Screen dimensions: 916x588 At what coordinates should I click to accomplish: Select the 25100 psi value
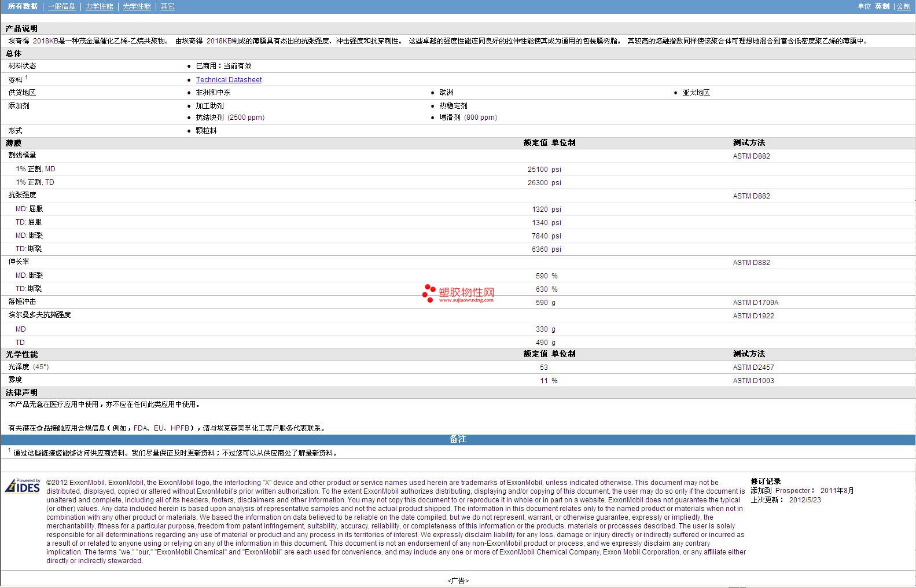click(x=544, y=170)
